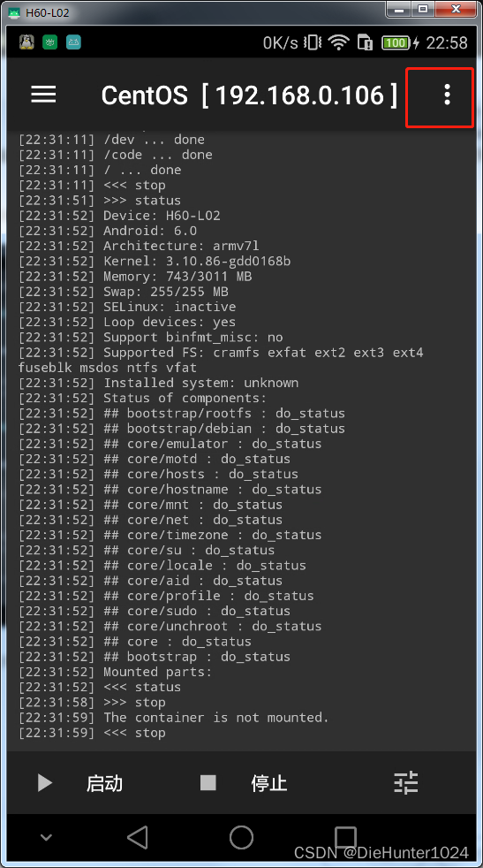
Task: Collapse navigation bar with down chevron
Action: [x=47, y=838]
